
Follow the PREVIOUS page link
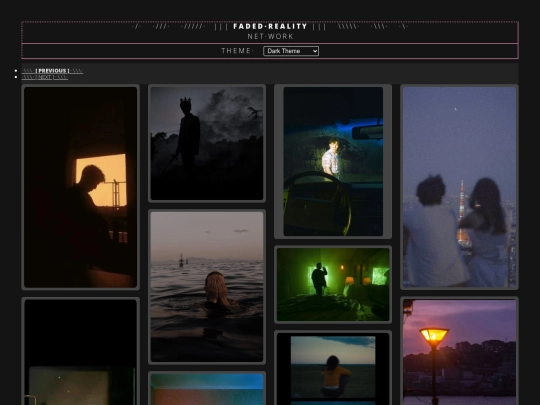[52, 71]
